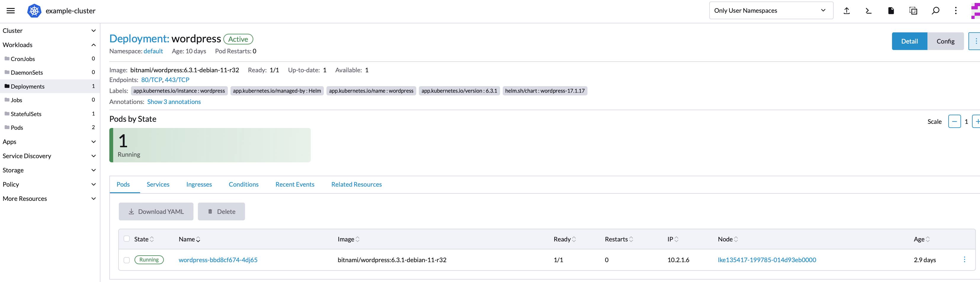980x282 pixels.
Task: Collapse the Workloads section
Action: (x=94, y=44)
